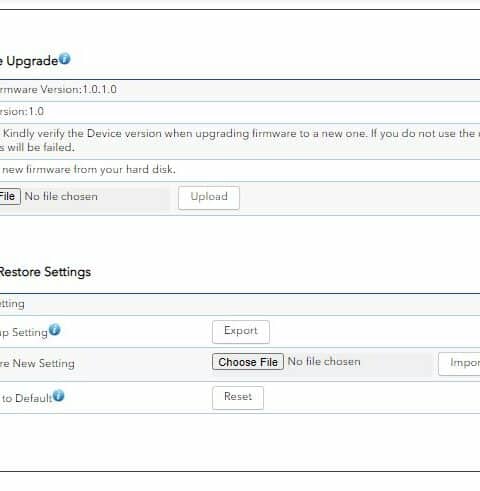
Task: Click the cut-off Import button
Action: tap(459, 364)
